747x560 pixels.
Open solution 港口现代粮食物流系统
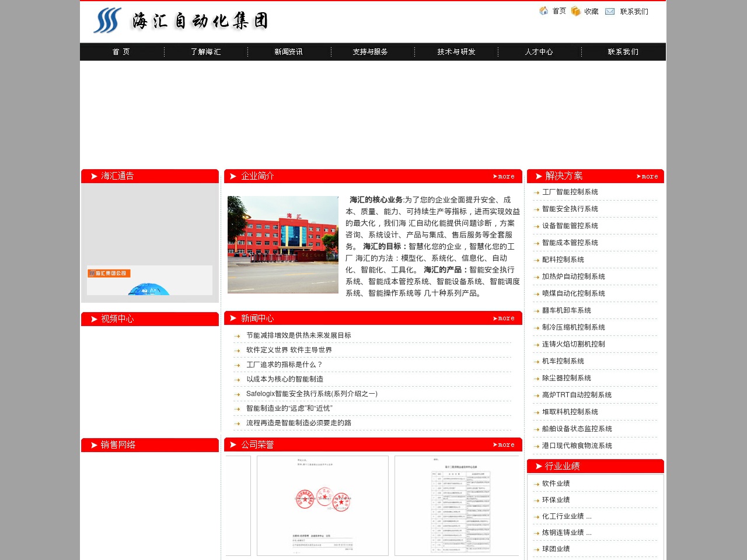(x=577, y=446)
